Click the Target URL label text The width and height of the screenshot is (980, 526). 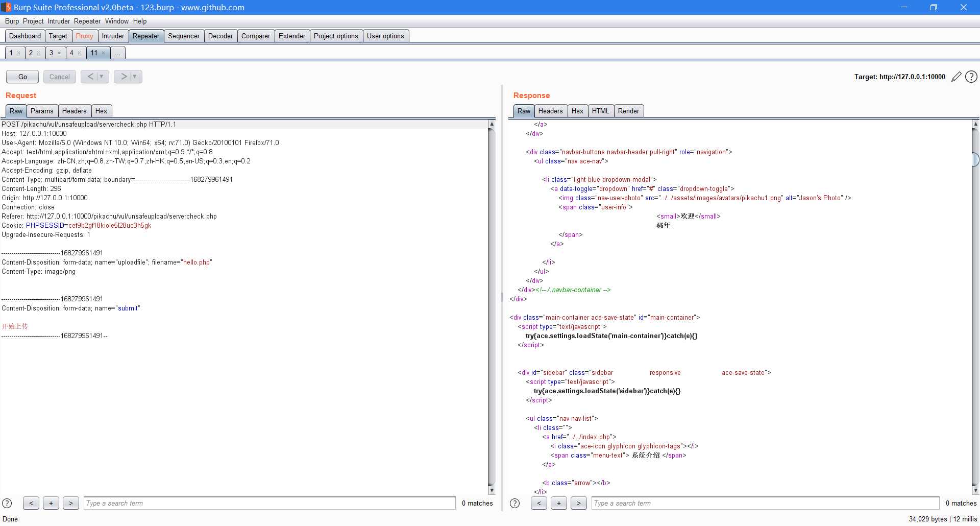[899, 77]
